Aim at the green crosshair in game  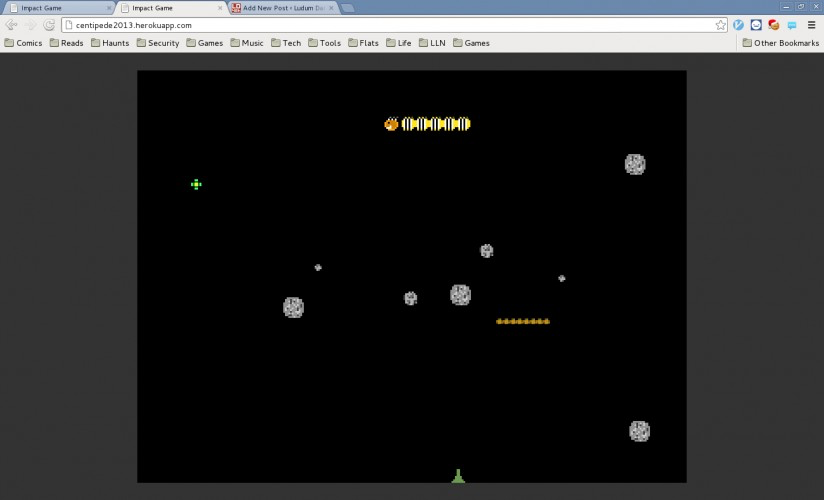(196, 184)
